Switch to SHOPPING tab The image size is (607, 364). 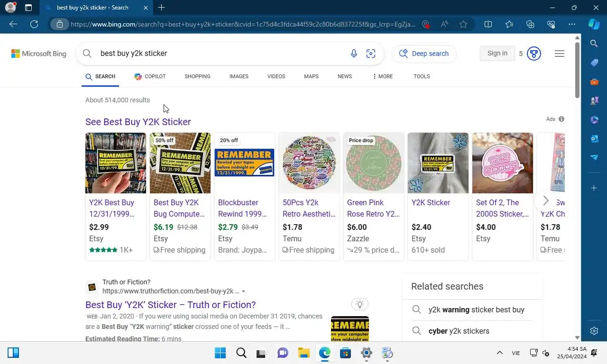[197, 76]
